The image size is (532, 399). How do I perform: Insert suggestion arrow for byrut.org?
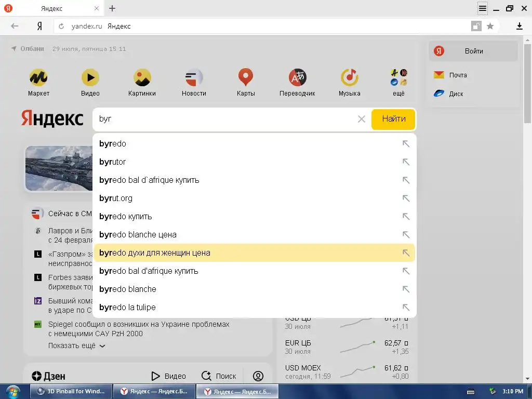(x=406, y=198)
